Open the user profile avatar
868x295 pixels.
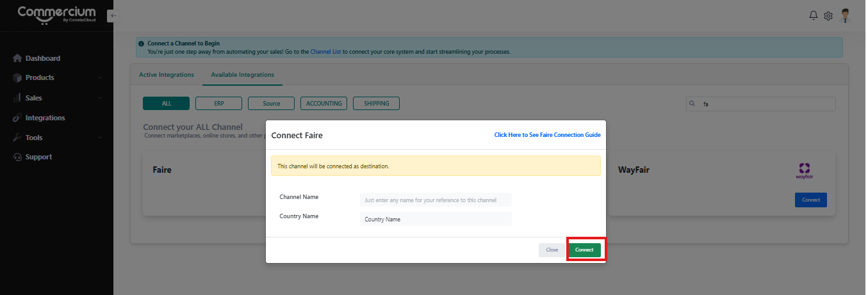pyautogui.click(x=846, y=15)
